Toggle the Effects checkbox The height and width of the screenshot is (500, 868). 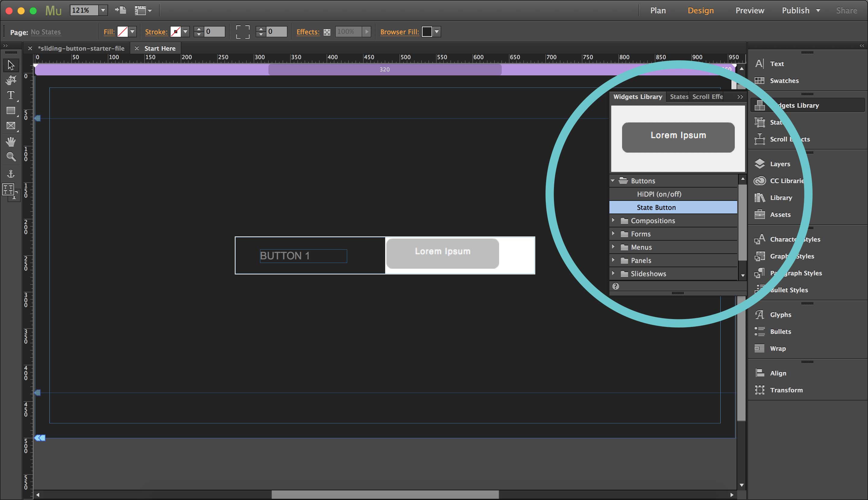[327, 32]
